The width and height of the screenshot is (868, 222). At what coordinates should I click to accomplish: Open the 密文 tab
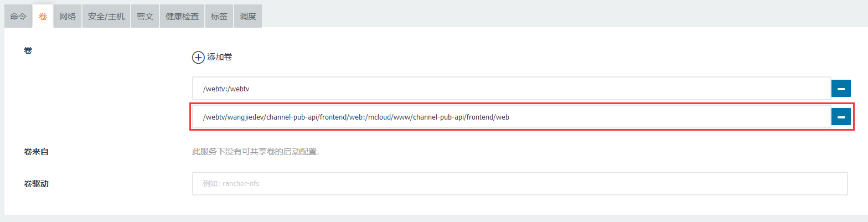pyautogui.click(x=145, y=17)
